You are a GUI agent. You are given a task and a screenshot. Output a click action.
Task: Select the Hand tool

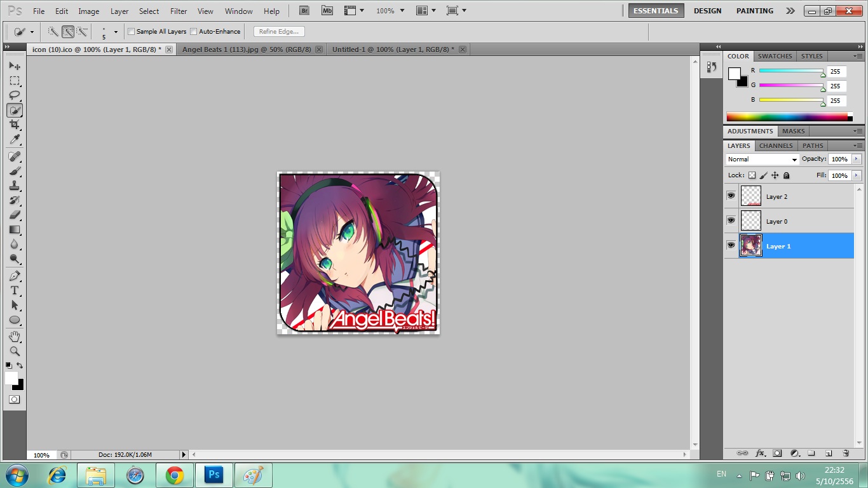coord(15,336)
